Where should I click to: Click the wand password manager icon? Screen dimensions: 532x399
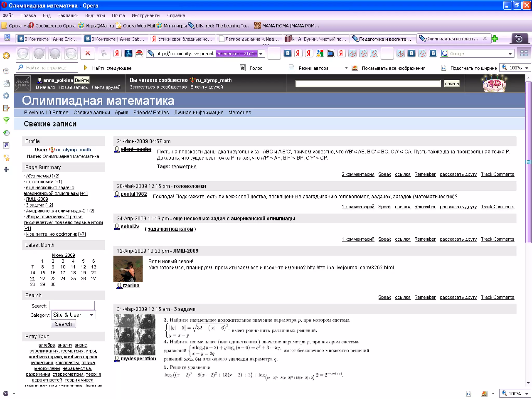(x=104, y=53)
